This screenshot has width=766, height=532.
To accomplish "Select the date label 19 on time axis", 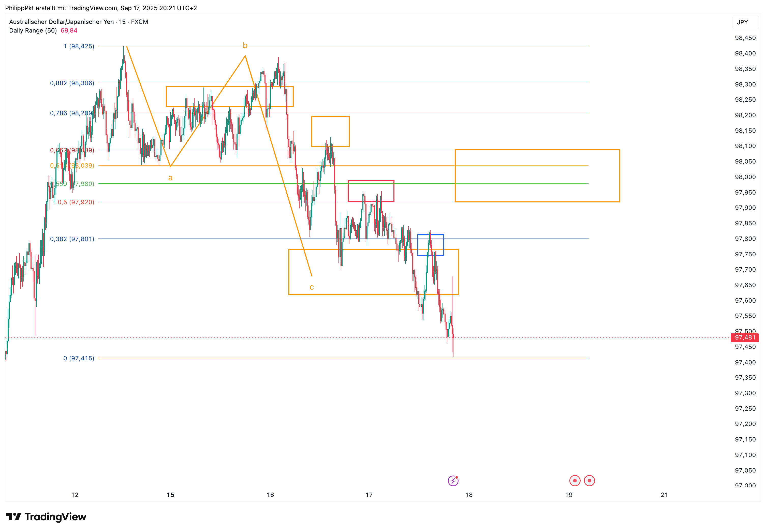I will click(569, 495).
